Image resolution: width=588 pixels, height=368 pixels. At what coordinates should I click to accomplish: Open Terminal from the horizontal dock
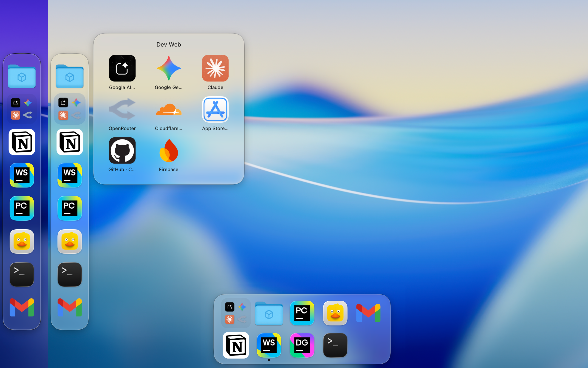(335, 345)
